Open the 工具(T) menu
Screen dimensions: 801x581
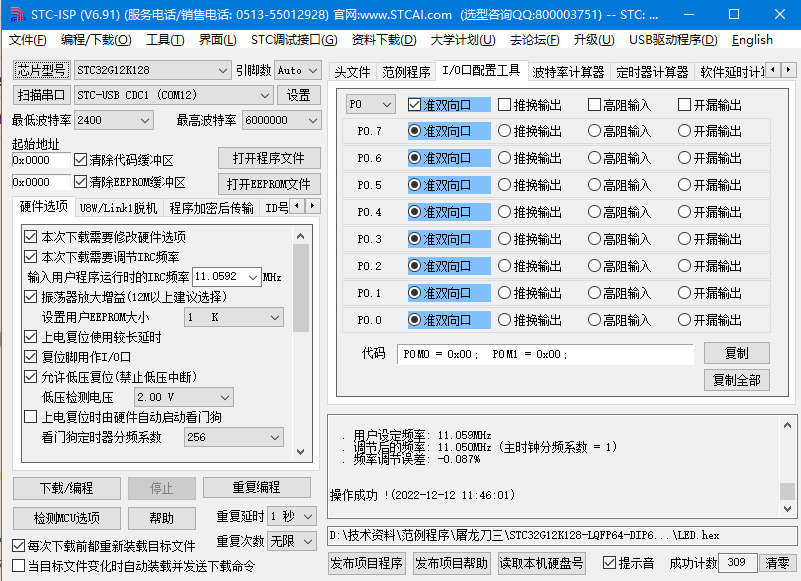[165, 40]
